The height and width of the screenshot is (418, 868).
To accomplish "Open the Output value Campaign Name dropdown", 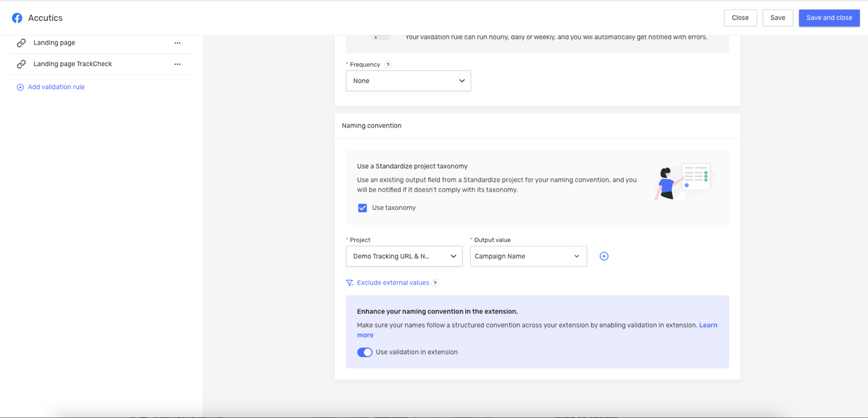I will point(528,256).
